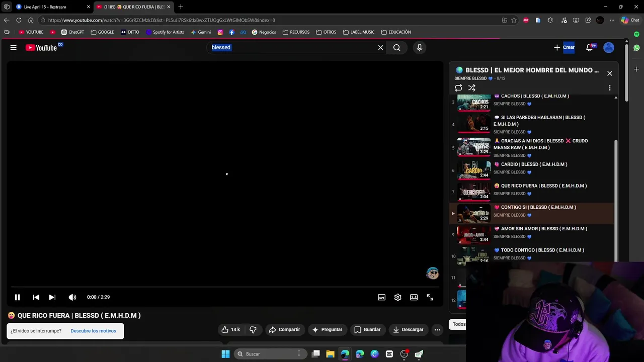Click the Compartir share button
This screenshot has width=644, height=362.
click(284, 329)
